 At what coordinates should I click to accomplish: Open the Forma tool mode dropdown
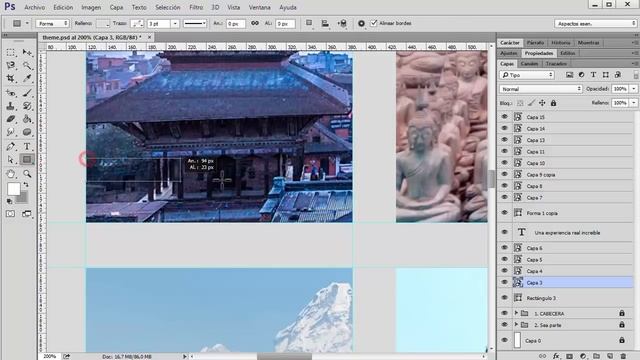pos(52,24)
